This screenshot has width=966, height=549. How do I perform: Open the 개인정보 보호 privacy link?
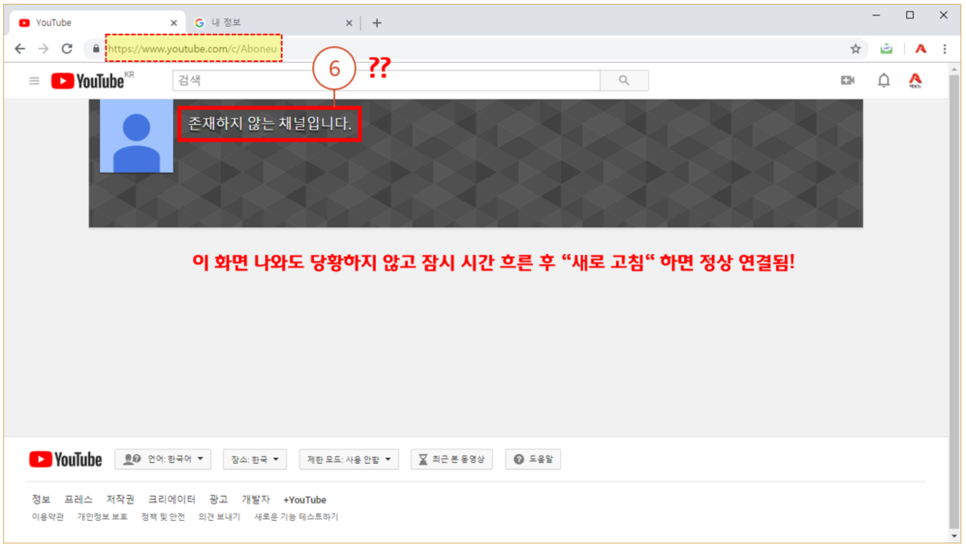(102, 517)
